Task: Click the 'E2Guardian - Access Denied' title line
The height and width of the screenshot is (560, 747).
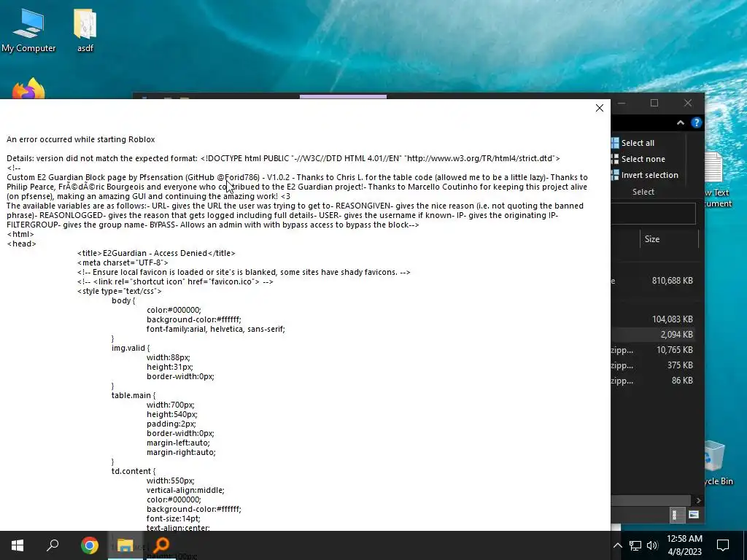Action: coord(156,253)
